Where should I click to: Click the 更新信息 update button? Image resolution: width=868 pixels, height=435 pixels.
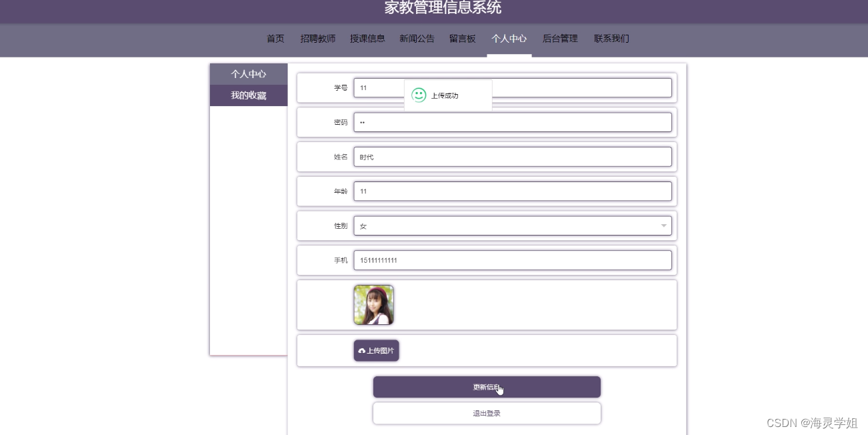point(487,387)
